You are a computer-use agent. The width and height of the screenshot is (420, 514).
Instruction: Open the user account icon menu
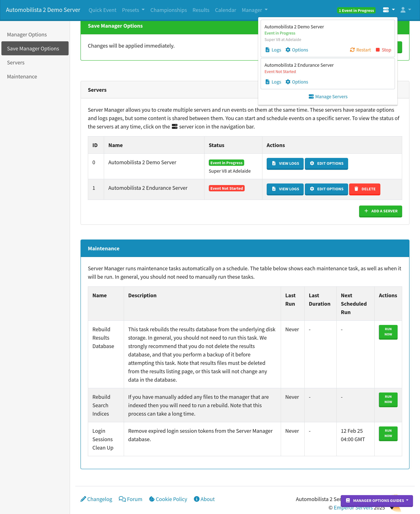403,10
